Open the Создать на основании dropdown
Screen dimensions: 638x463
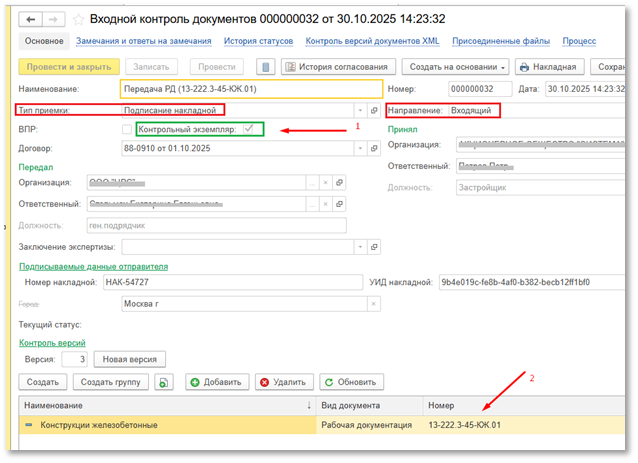click(455, 67)
